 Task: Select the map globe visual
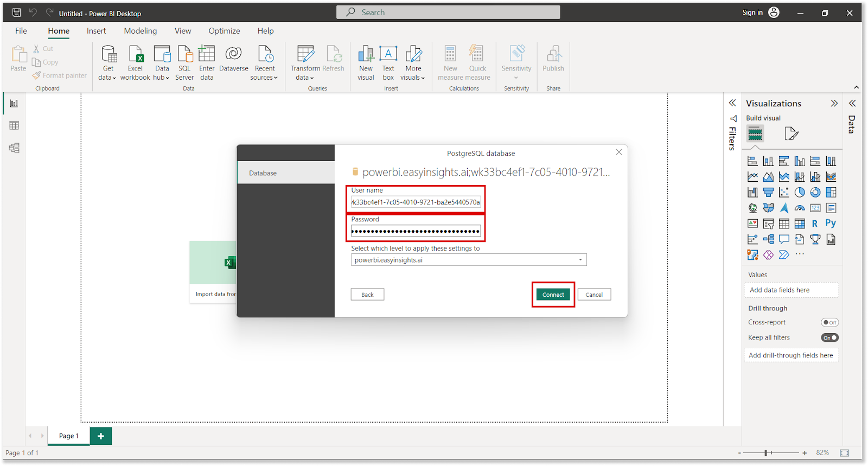pyautogui.click(x=752, y=208)
